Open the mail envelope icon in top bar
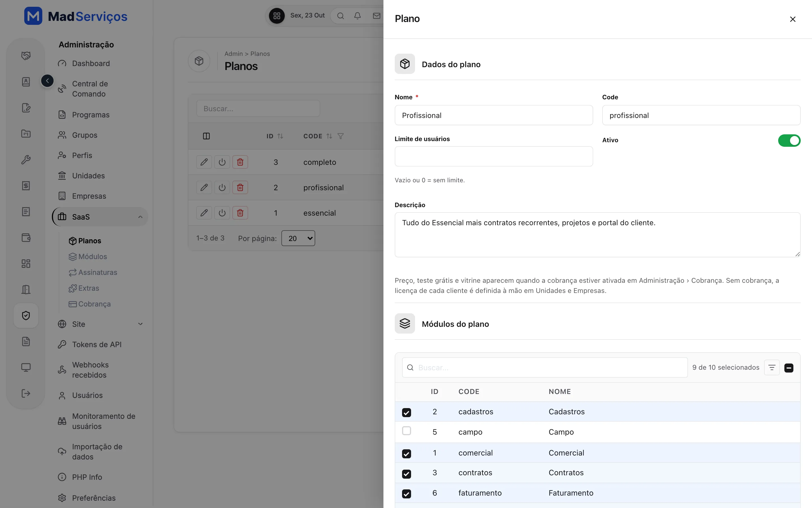The width and height of the screenshot is (812, 508). tap(376, 16)
